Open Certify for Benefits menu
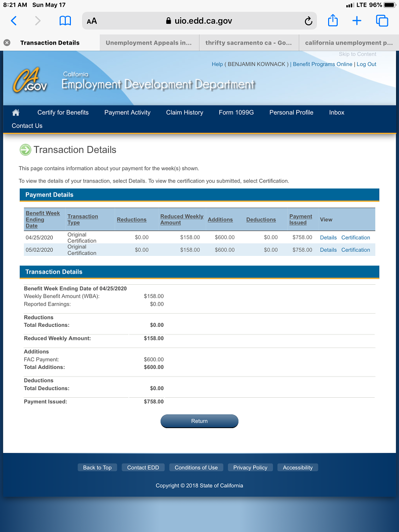Image resolution: width=399 pixels, height=532 pixels. pyautogui.click(x=63, y=112)
